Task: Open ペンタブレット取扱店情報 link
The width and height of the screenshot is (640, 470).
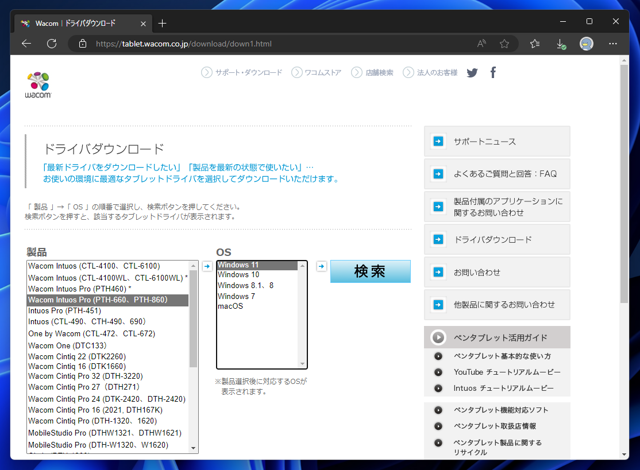Action: click(495, 426)
